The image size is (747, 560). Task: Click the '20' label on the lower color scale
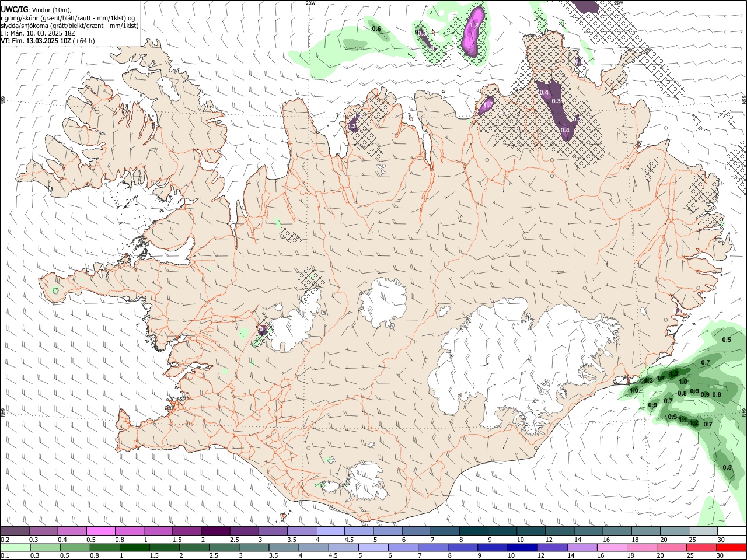660,556
